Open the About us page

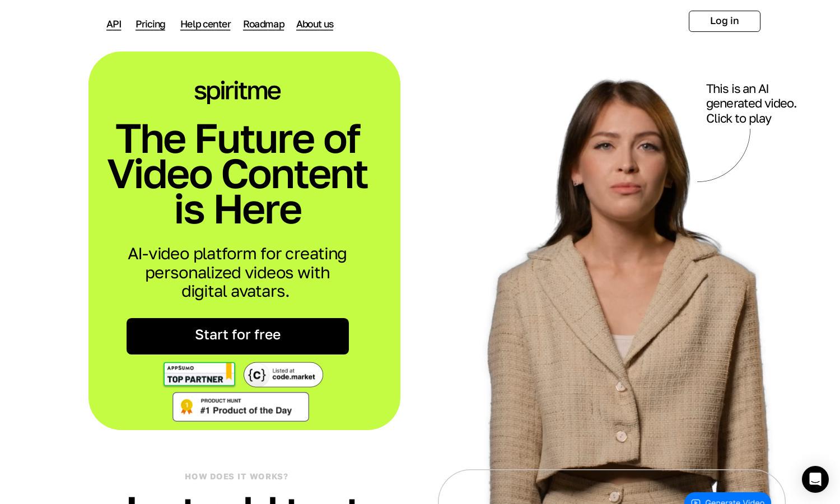coord(315,24)
